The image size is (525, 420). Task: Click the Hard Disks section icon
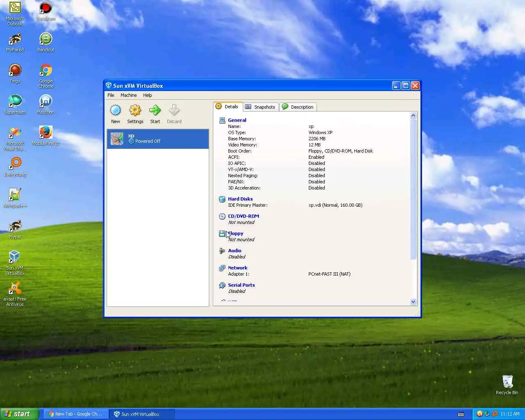point(222,199)
